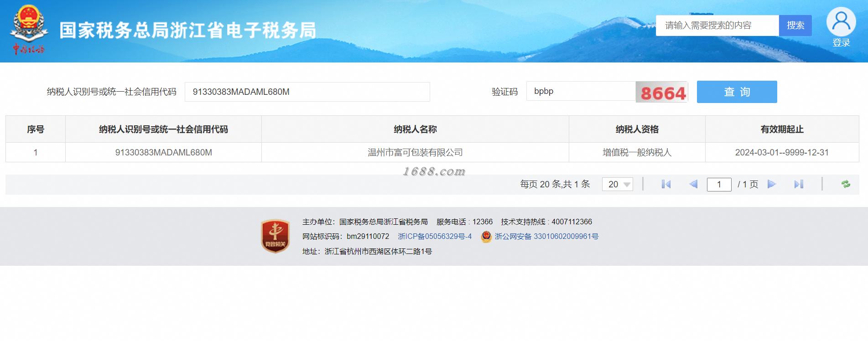This screenshot has height=341, width=868.
Task: Go to previous page arrow
Action: [x=693, y=184]
